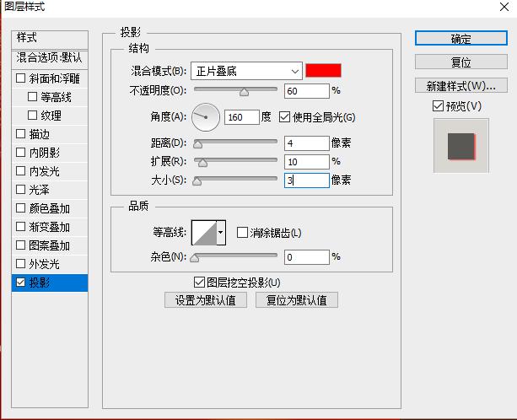Click the 杂色 input field showing 0
Screen dimensions: 517x420
(307, 257)
